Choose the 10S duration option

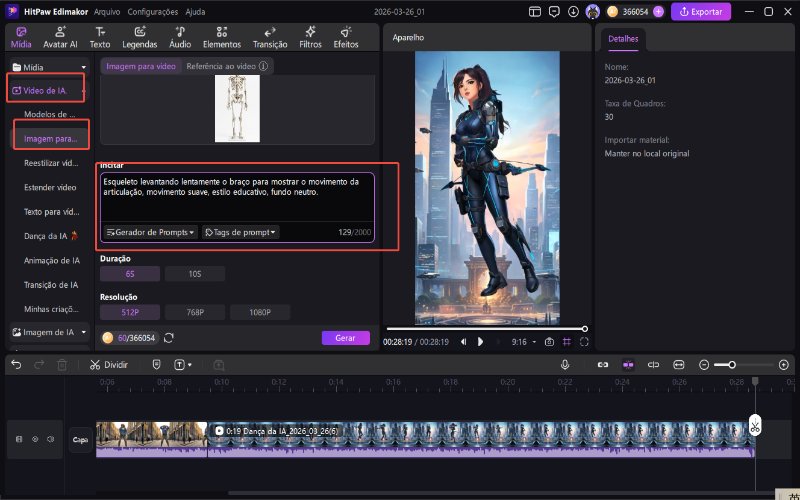[194, 273]
